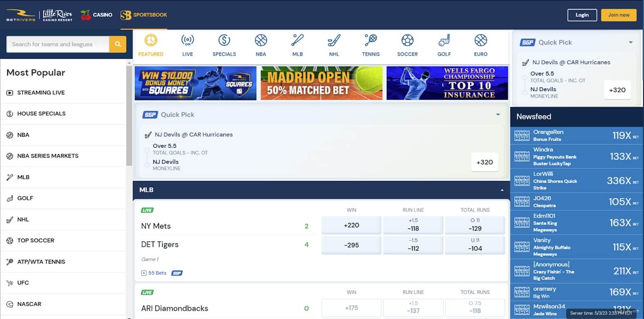Click the BetRivers logo

(x=21, y=15)
